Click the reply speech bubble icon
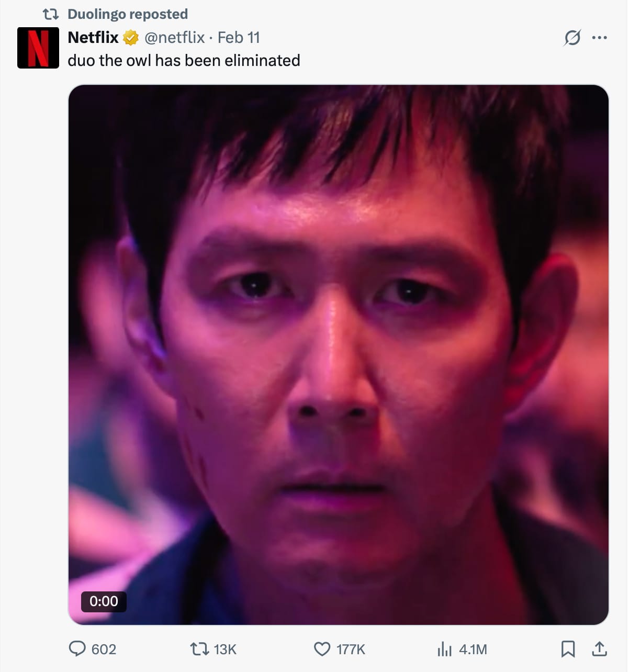The width and height of the screenshot is (629, 672). 77,649
